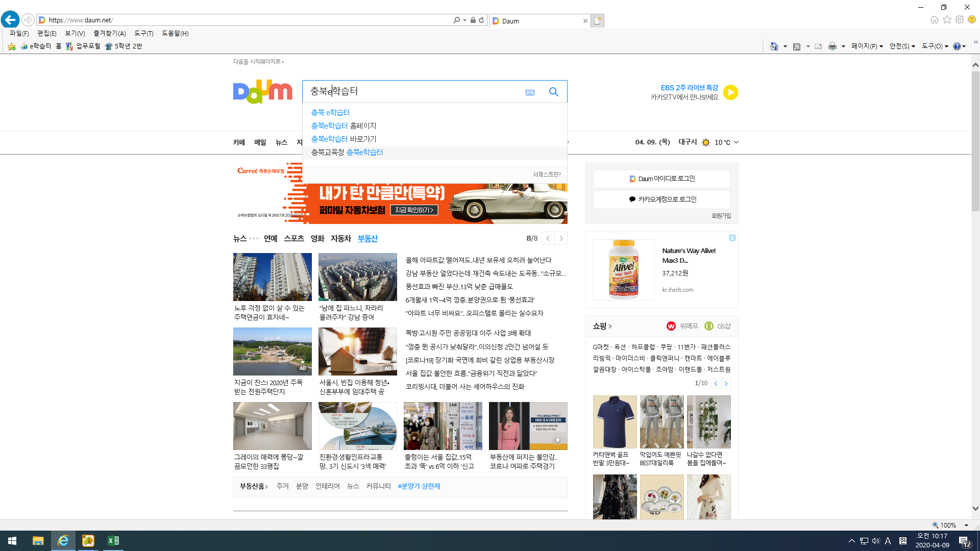The height and width of the screenshot is (551, 980).
Task: Open the navy polo shirt shopping thumbnail
Action: click(x=615, y=422)
